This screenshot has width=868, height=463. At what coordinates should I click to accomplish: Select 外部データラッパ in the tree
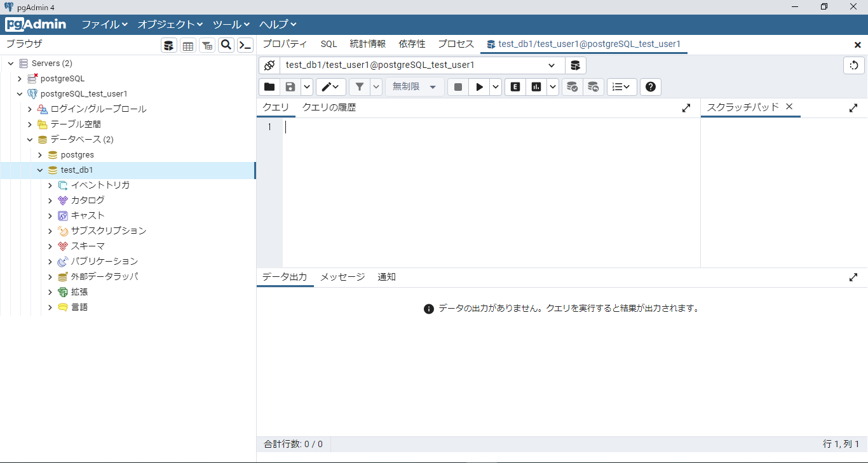pyautogui.click(x=104, y=277)
